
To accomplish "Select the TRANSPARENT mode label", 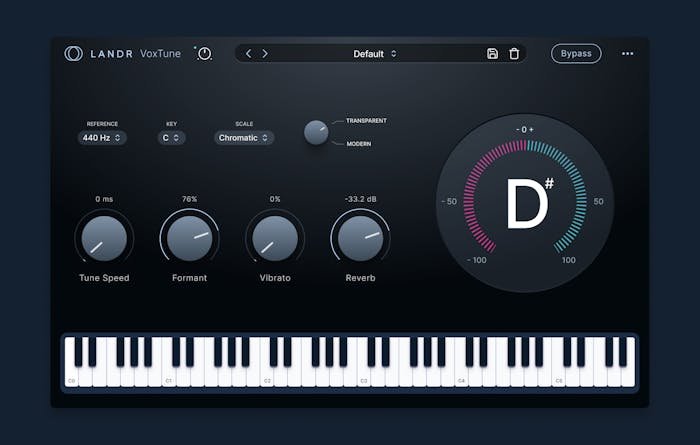I will pos(366,121).
